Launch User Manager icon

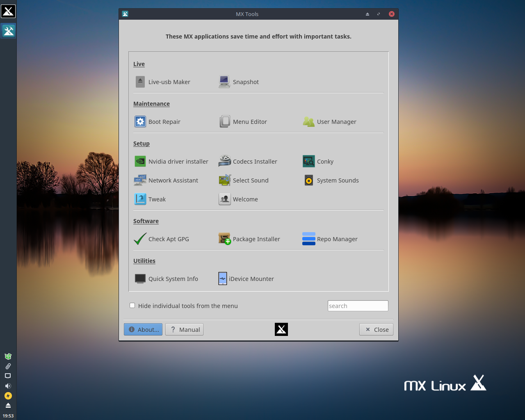coord(309,122)
